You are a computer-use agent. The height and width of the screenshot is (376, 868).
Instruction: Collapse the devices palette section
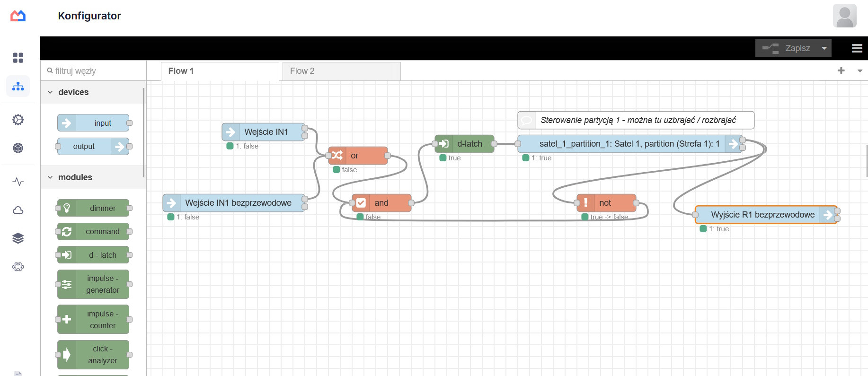point(50,92)
